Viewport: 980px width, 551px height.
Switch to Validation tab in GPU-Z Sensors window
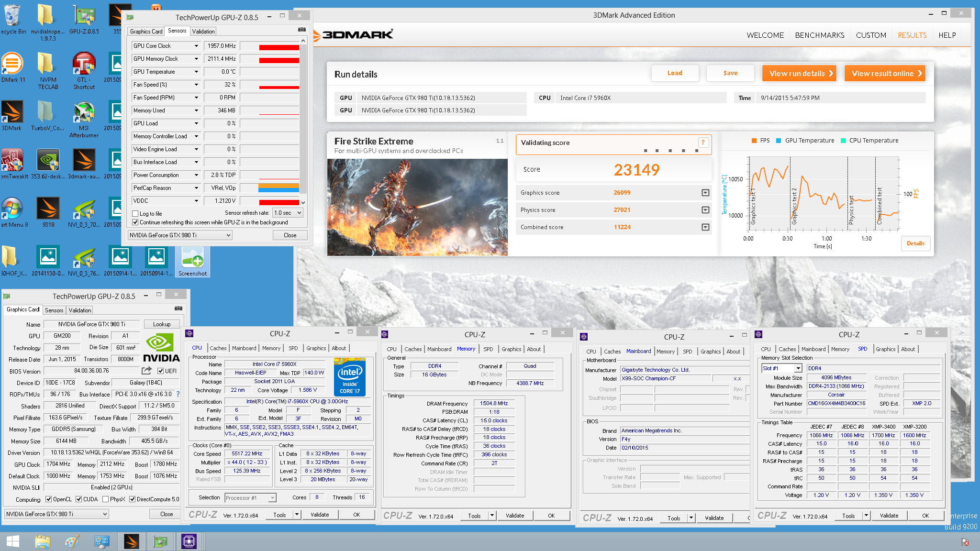pos(203,32)
